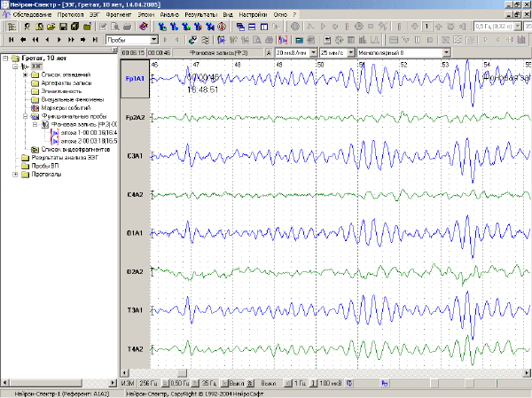Viewport: 532px width, 398px height.
Task: Open examination with the yellow folder icon
Action: click(51, 27)
